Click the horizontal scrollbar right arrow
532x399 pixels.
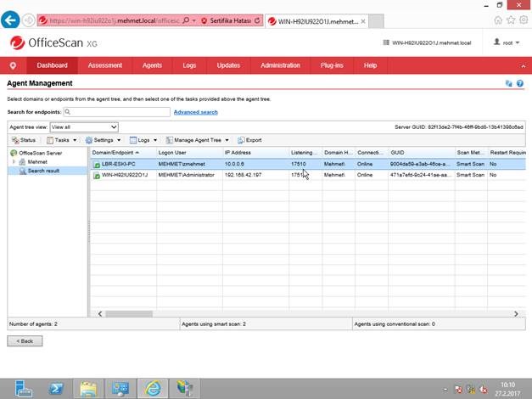point(516,314)
